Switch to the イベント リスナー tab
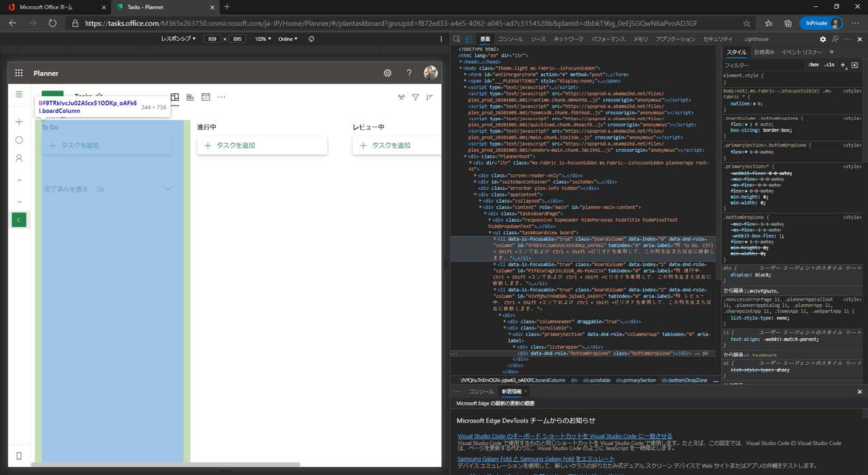The height and width of the screenshot is (475, 868). coord(801,52)
